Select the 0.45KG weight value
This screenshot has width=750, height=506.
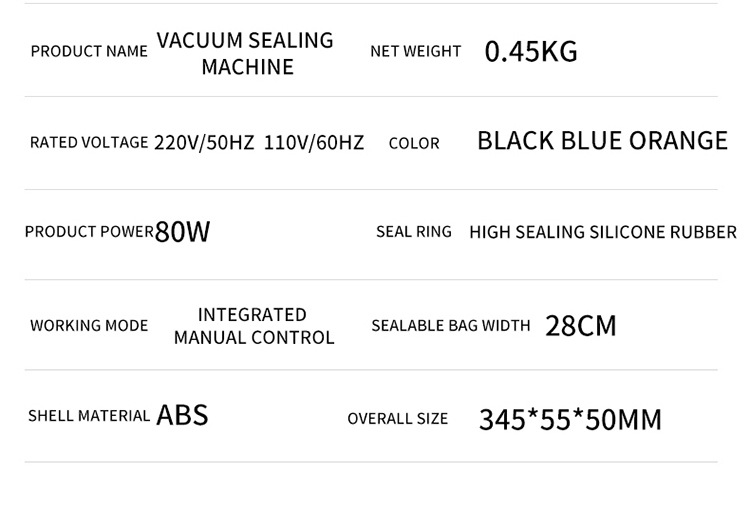pos(531,52)
